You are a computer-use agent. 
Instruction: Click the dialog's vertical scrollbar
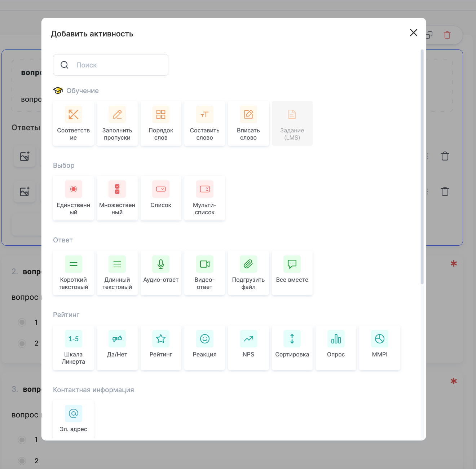click(x=422, y=166)
